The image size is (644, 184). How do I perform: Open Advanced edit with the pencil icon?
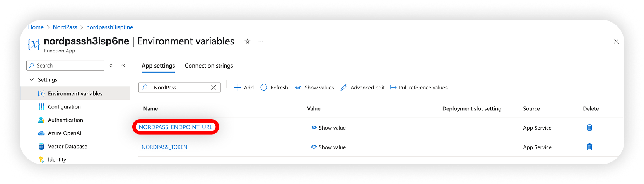[344, 88]
